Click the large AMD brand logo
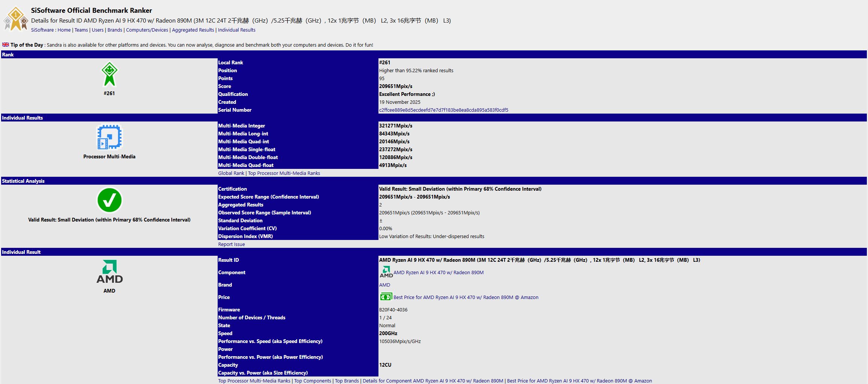 pos(110,275)
